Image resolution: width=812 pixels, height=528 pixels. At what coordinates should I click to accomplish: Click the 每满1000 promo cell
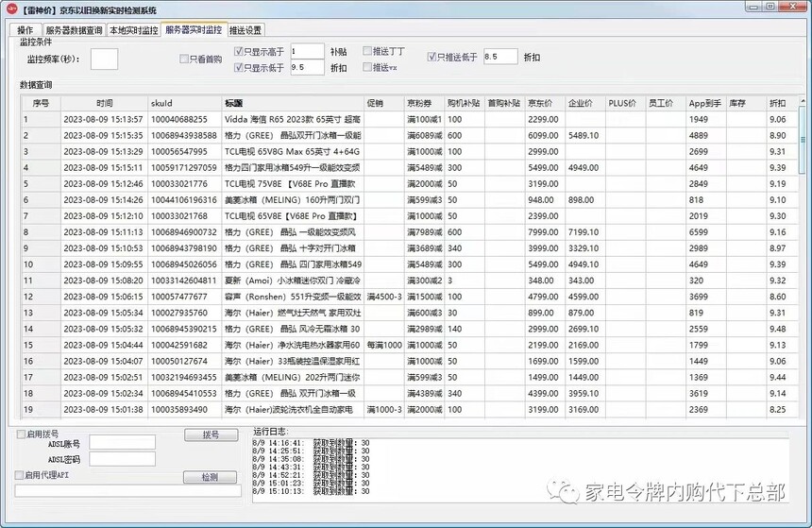(384, 345)
